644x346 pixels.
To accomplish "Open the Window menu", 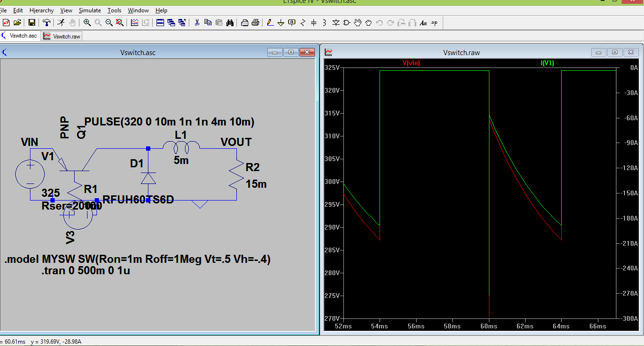I will coord(138,10).
